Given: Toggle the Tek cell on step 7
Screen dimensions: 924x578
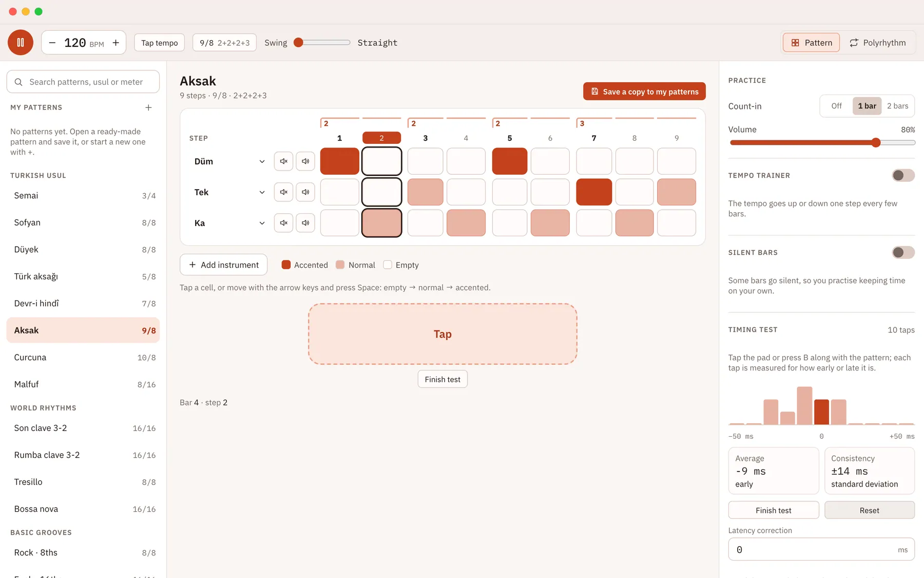Looking at the screenshot, I should click(594, 192).
